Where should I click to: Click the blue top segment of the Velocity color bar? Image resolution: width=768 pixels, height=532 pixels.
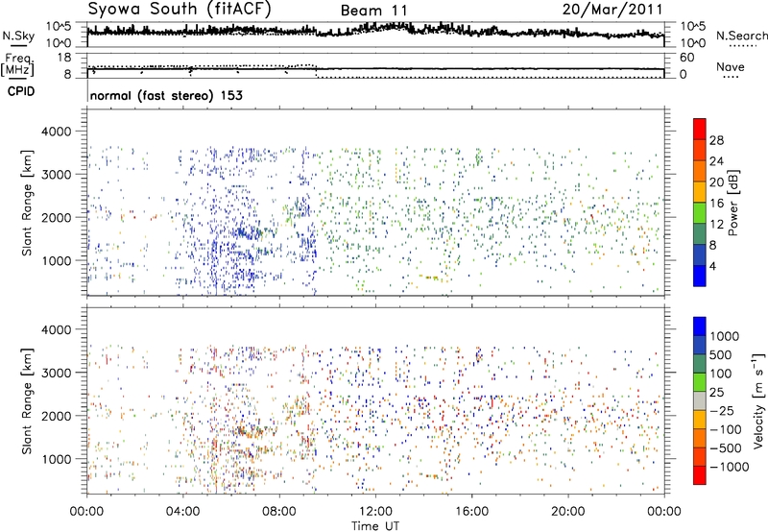click(700, 326)
